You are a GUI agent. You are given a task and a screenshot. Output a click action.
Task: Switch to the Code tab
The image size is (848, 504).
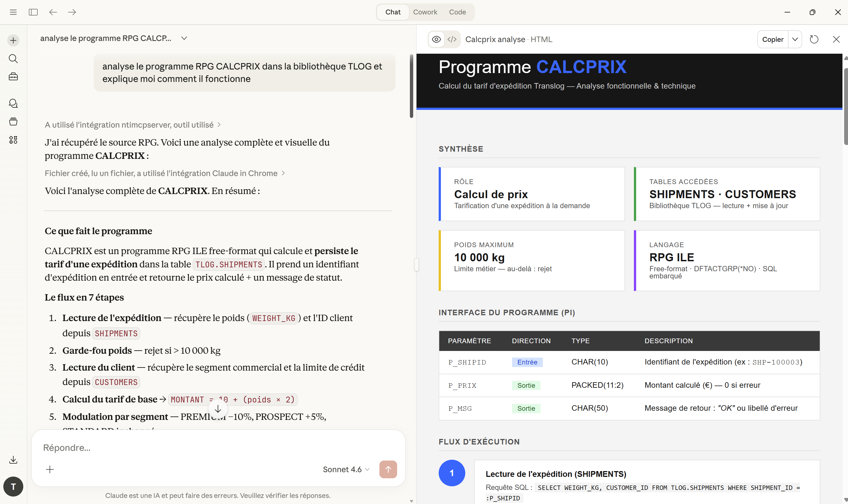click(457, 12)
